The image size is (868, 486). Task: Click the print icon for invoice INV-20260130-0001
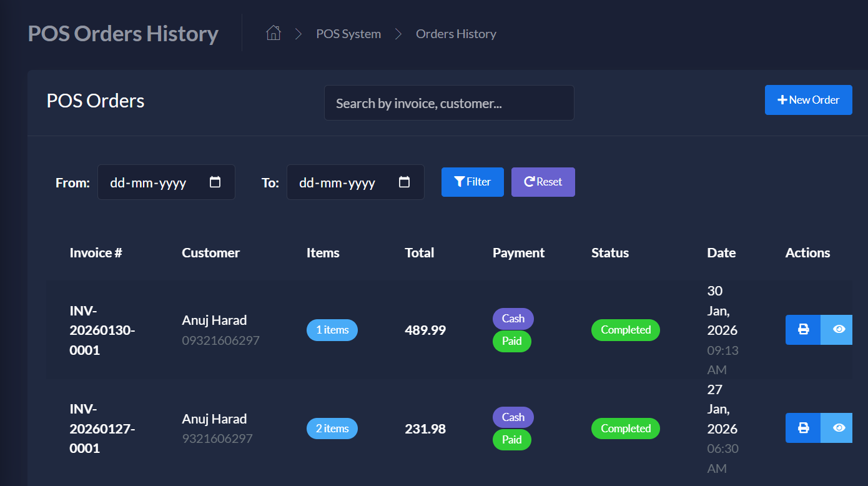(802, 330)
